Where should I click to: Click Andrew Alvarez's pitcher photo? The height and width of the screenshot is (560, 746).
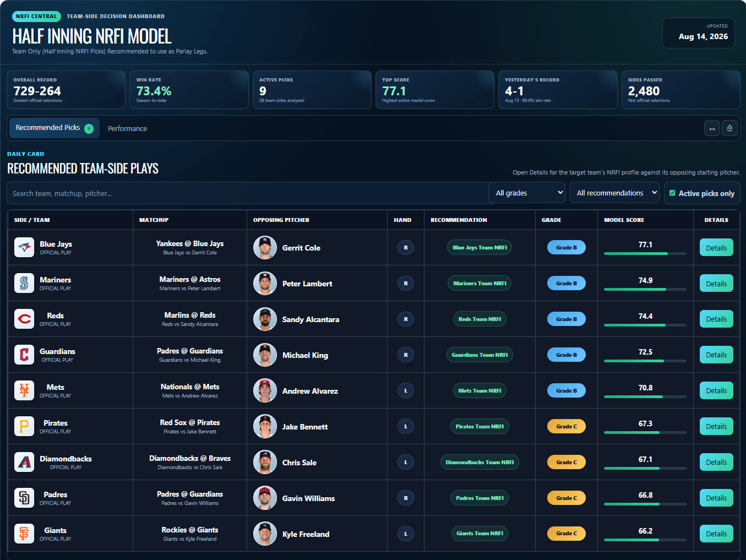pos(265,391)
